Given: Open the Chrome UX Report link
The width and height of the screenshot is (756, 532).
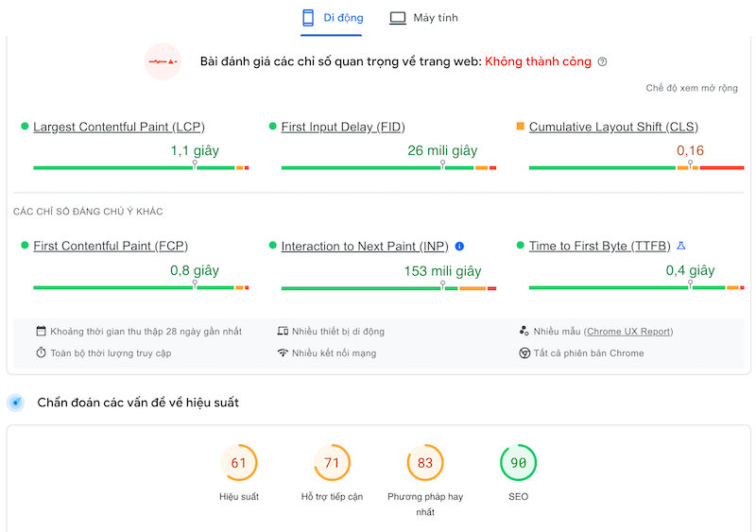Looking at the screenshot, I should (x=628, y=332).
